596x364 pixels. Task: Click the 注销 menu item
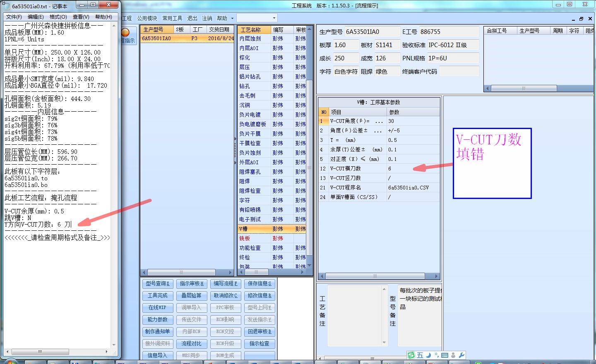tap(207, 18)
